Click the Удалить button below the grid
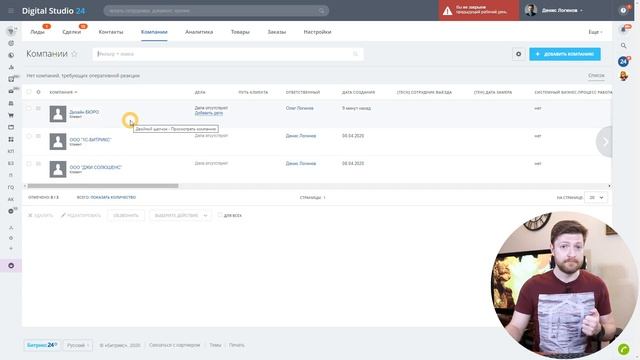The width and height of the screenshot is (640, 360). (40, 215)
